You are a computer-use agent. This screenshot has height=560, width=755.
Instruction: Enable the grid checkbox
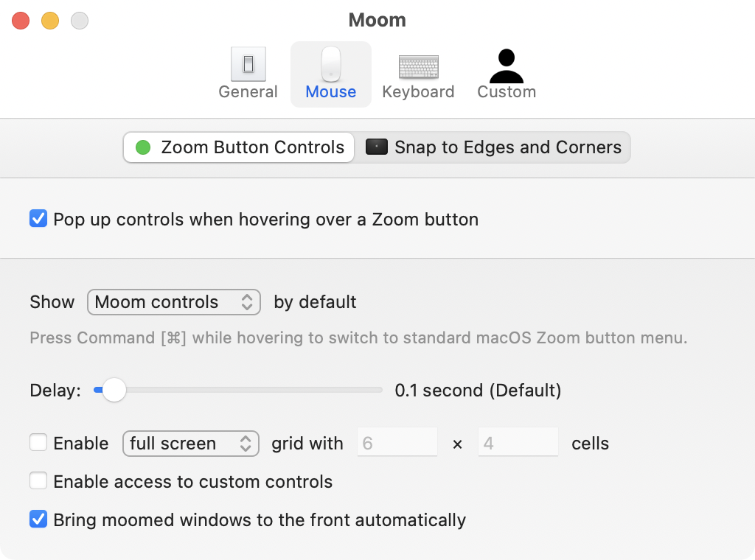[x=38, y=443]
